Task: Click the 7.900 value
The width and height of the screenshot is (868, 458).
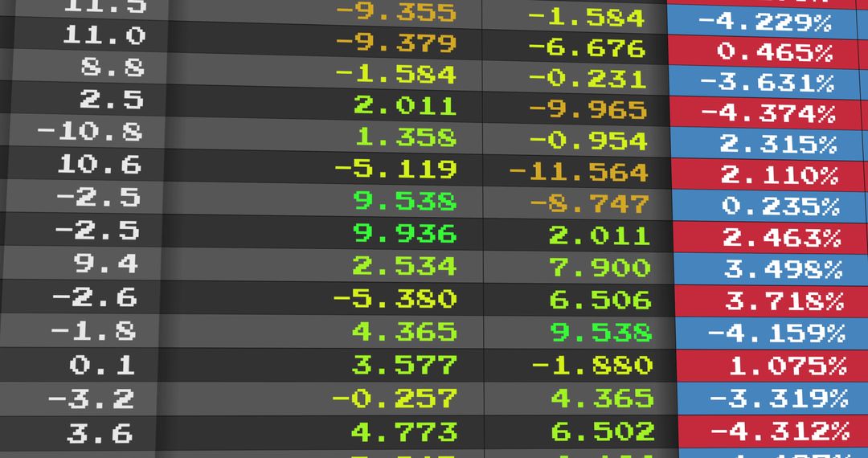Action: coord(600,268)
